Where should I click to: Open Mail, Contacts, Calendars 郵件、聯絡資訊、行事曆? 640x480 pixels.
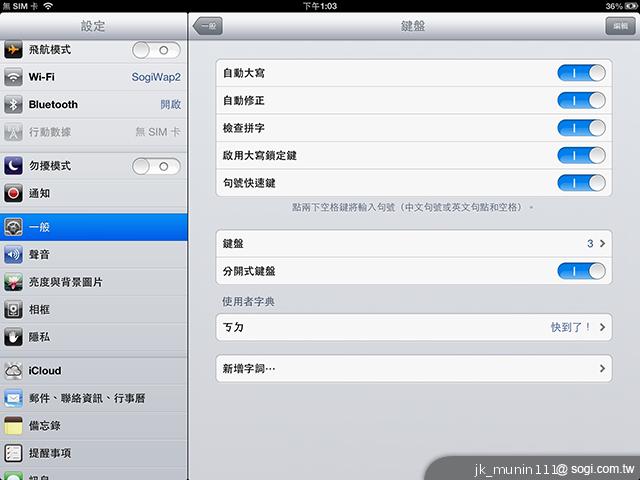pyautogui.click(x=93, y=398)
